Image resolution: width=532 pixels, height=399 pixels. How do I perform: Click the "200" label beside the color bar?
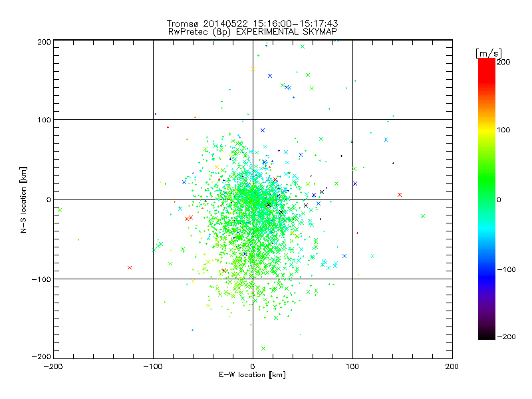(503, 62)
